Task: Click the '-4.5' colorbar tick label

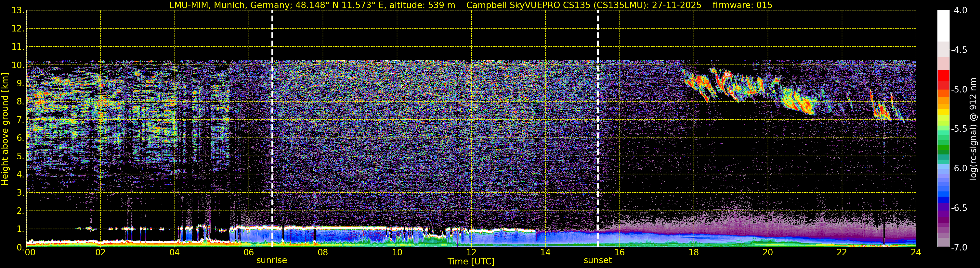Action: (959, 50)
